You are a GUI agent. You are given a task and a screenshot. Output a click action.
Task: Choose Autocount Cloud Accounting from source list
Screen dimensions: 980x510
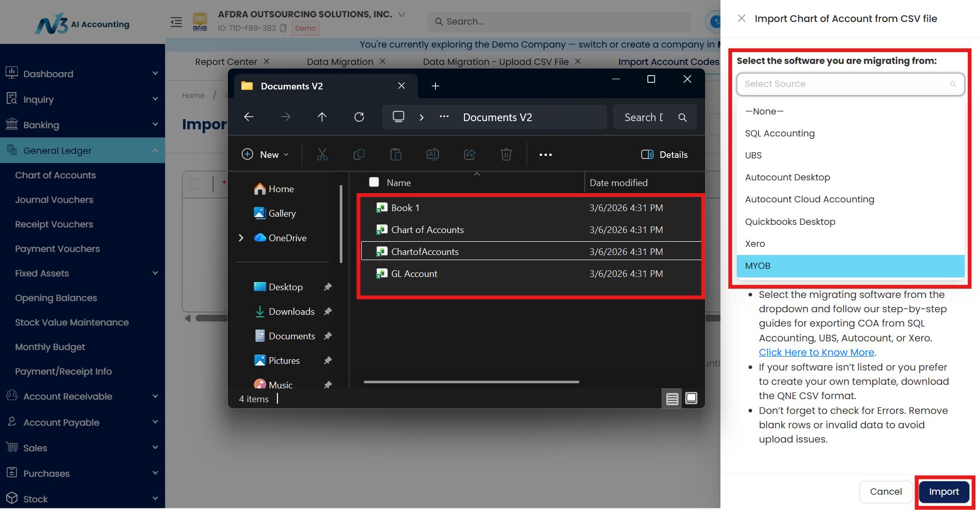[x=850, y=199]
